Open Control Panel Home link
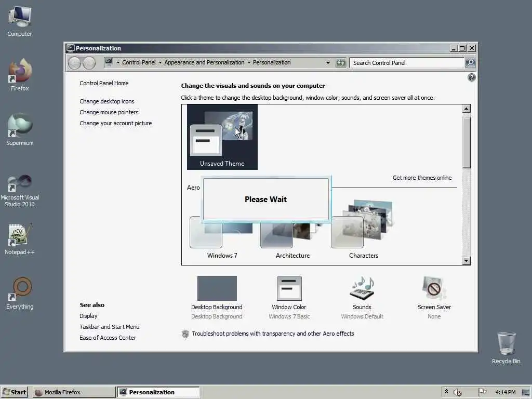This screenshot has height=399, width=532. point(104,83)
